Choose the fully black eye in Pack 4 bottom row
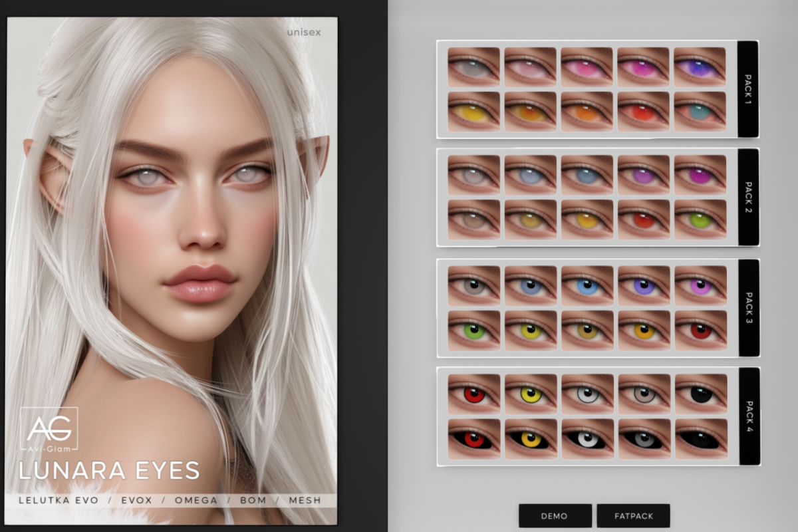 pyautogui.click(x=700, y=438)
